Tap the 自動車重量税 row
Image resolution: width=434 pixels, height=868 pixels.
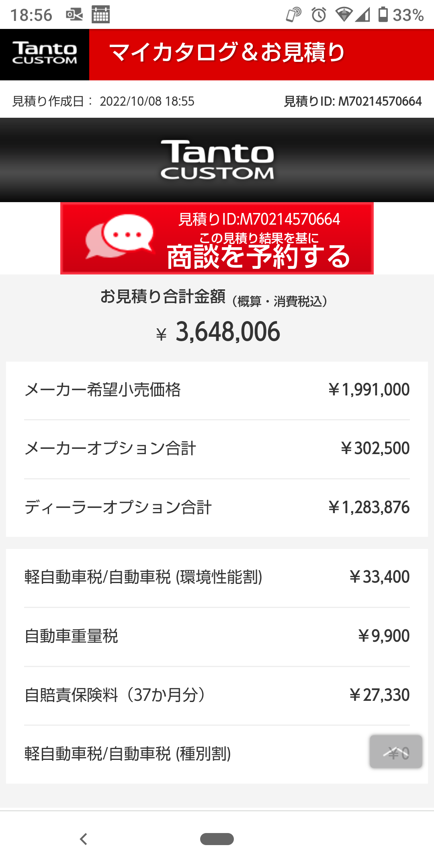pos(217,636)
